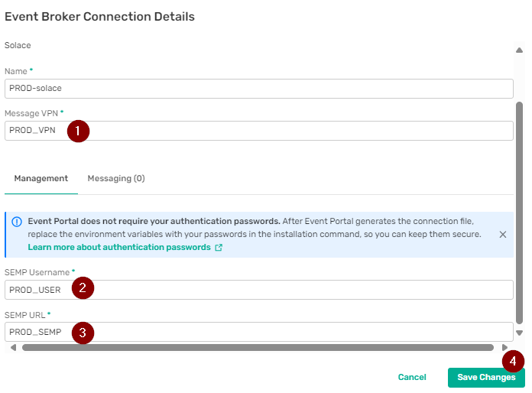
Task: Click the Cancel button
Action: pos(412,377)
